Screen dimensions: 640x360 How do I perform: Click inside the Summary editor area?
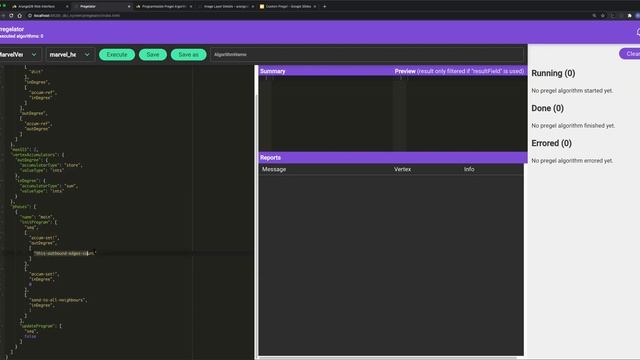click(x=331, y=113)
